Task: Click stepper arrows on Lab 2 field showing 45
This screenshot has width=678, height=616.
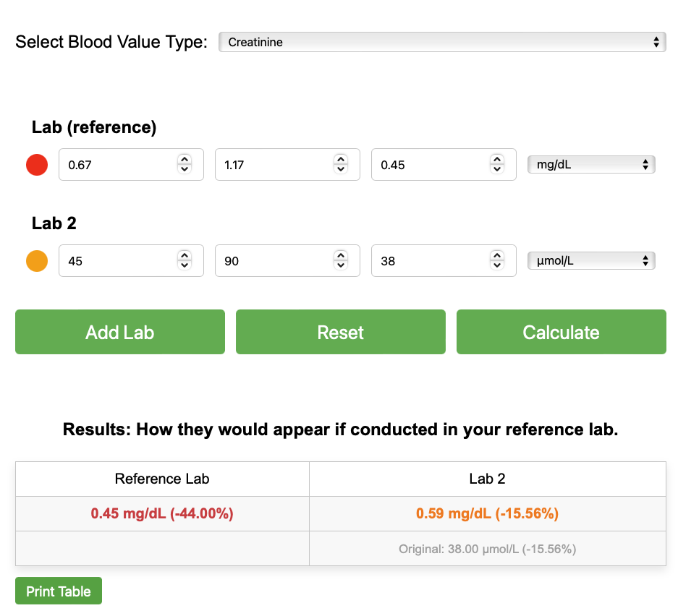Action: (185, 260)
